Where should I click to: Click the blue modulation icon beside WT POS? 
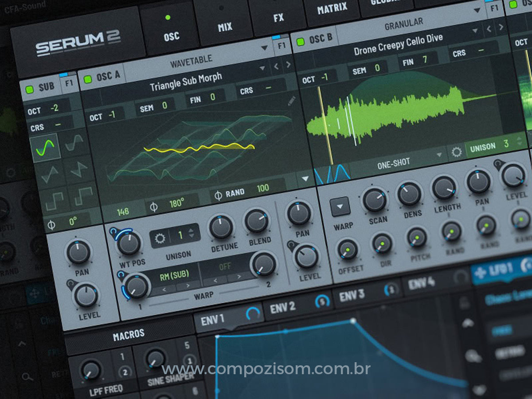114,232
